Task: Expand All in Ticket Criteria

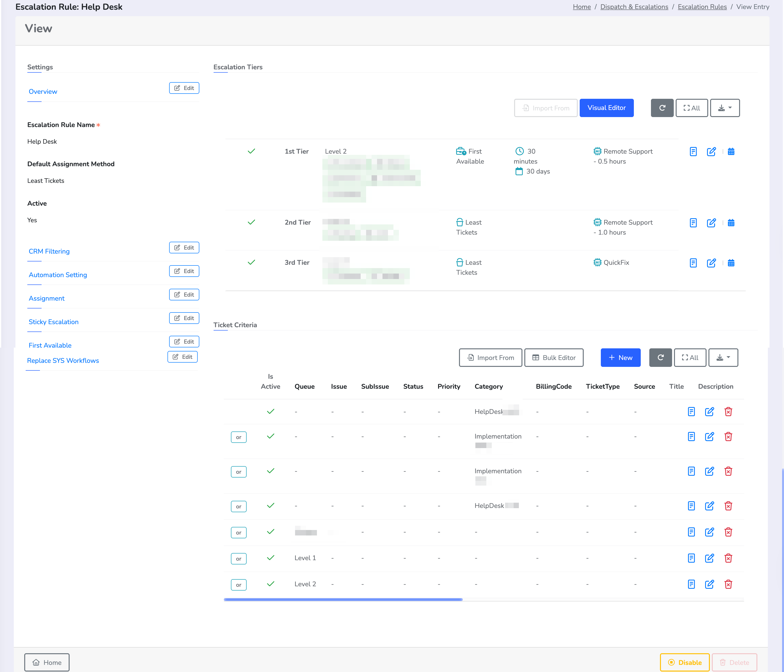Action: click(x=690, y=358)
